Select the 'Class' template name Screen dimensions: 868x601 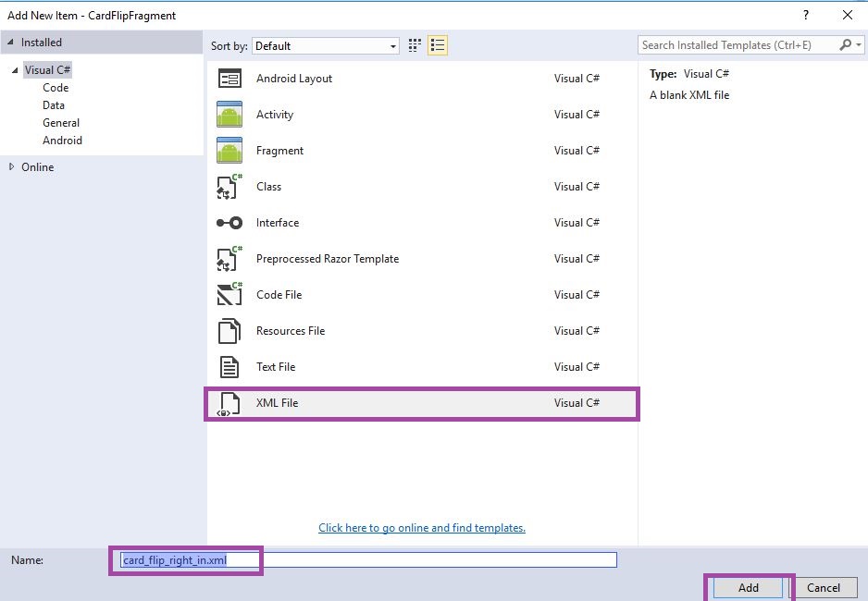268,187
